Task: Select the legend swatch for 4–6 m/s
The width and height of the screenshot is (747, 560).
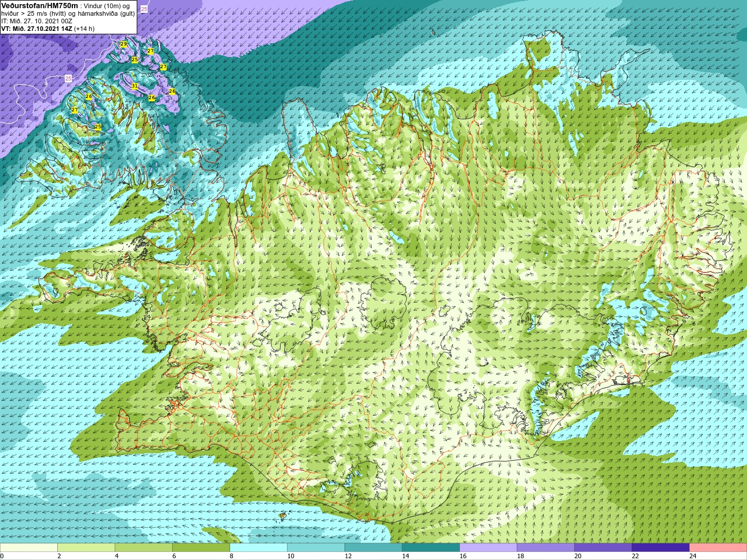Action: click(x=144, y=548)
